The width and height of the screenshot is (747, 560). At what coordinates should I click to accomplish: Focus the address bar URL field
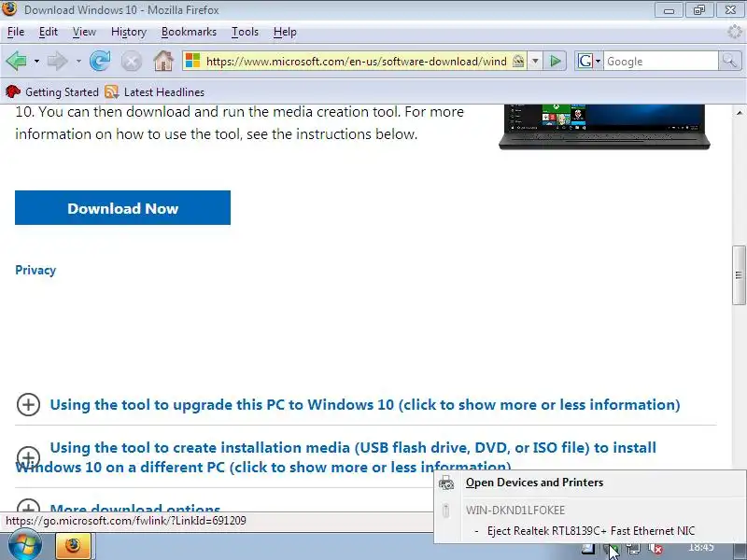356,62
